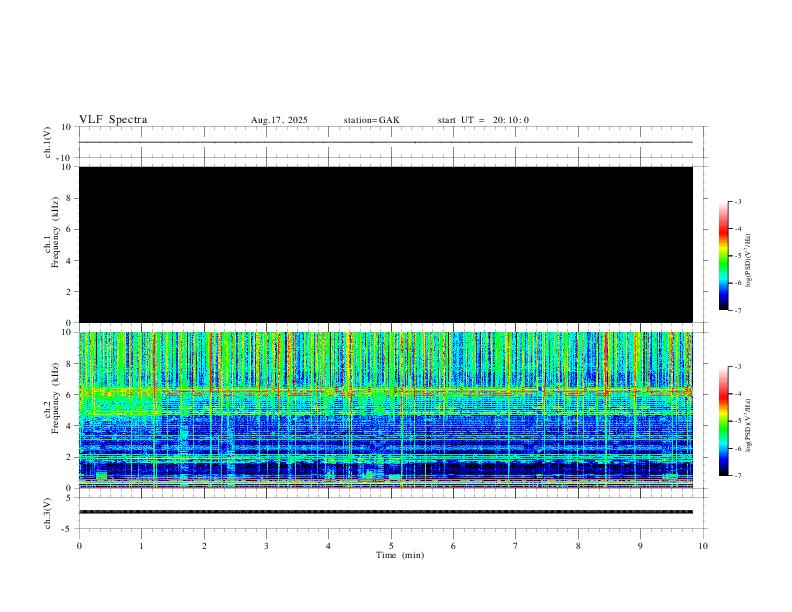Click the 'Time (min)' x-axis label
Viewport: 792px width, 612px height.
400,555
